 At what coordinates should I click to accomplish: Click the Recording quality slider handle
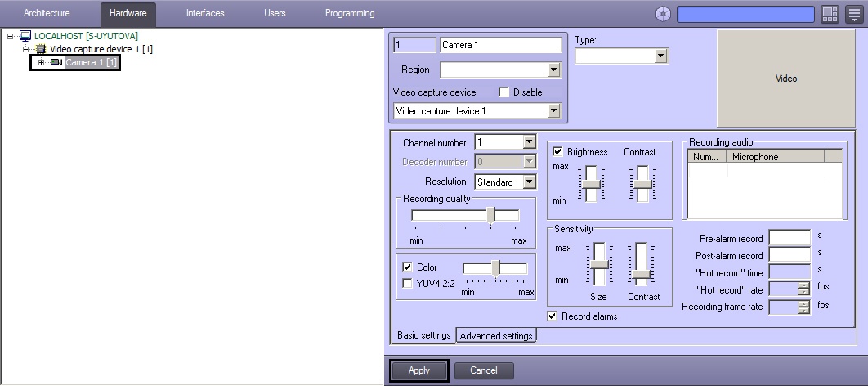point(490,215)
